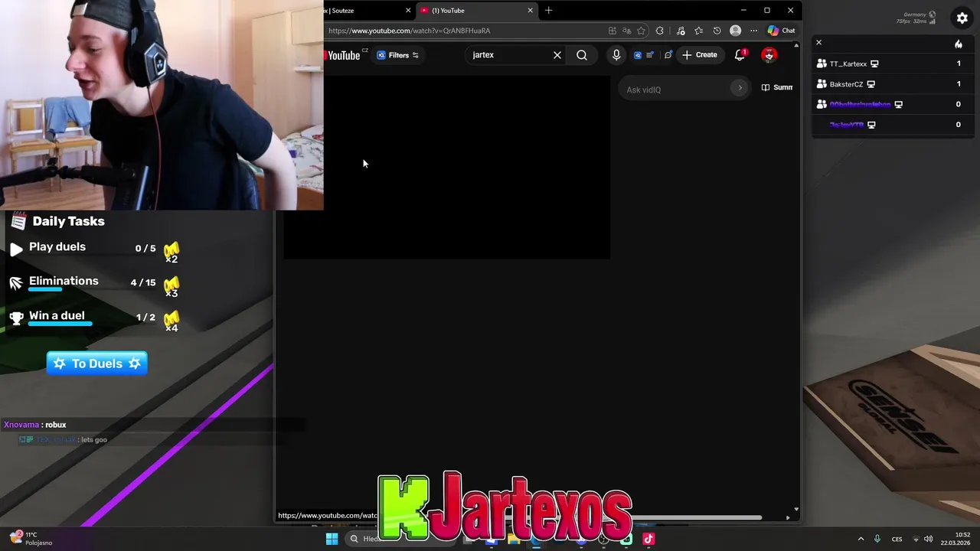Open the favorites list icon in toolbar
The height and width of the screenshot is (551, 980).
pyautogui.click(x=698, y=31)
